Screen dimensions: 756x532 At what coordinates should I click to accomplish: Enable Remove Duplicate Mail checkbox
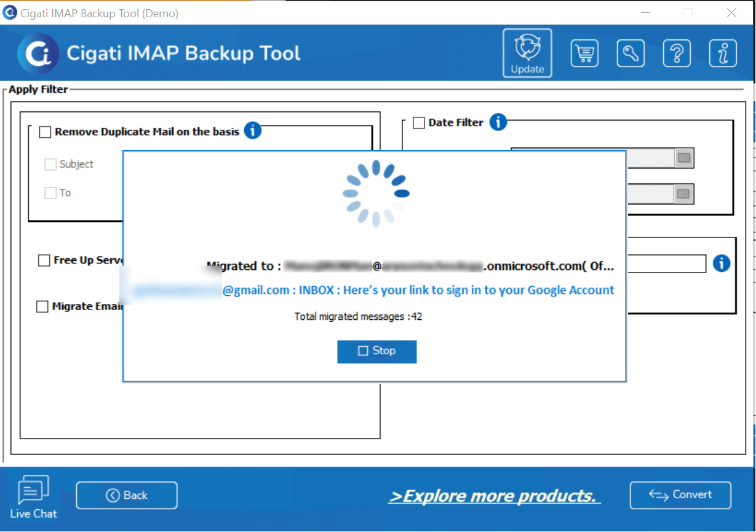[x=45, y=132]
